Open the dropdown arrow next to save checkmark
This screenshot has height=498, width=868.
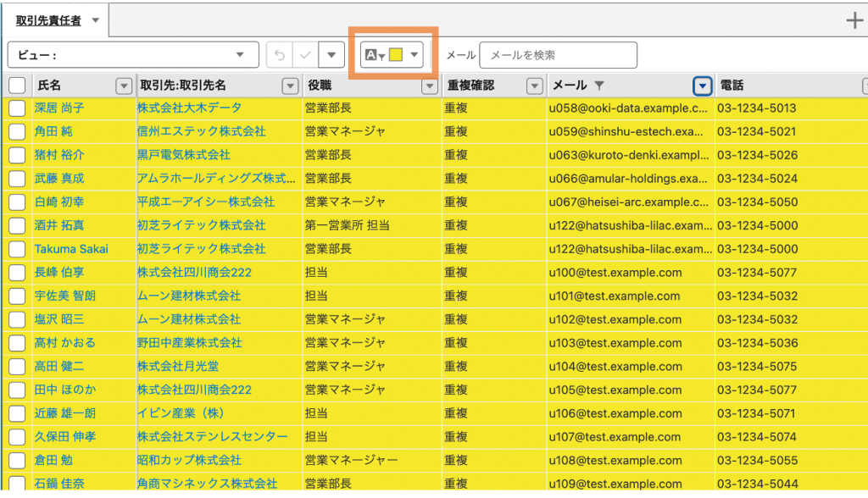(x=331, y=55)
